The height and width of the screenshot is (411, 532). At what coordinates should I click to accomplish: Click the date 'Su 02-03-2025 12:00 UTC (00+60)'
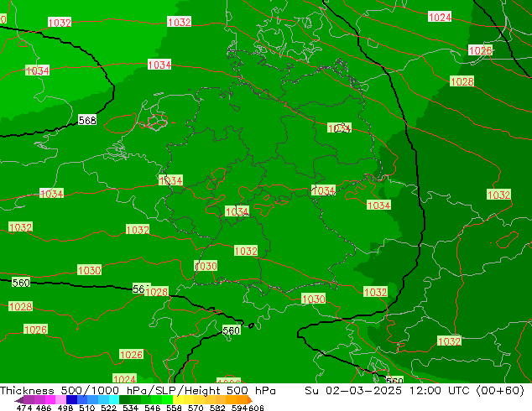pos(415,391)
